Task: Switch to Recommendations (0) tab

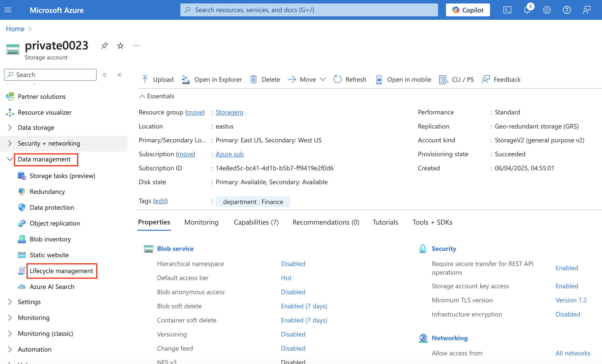Action: (x=326, y=222)
